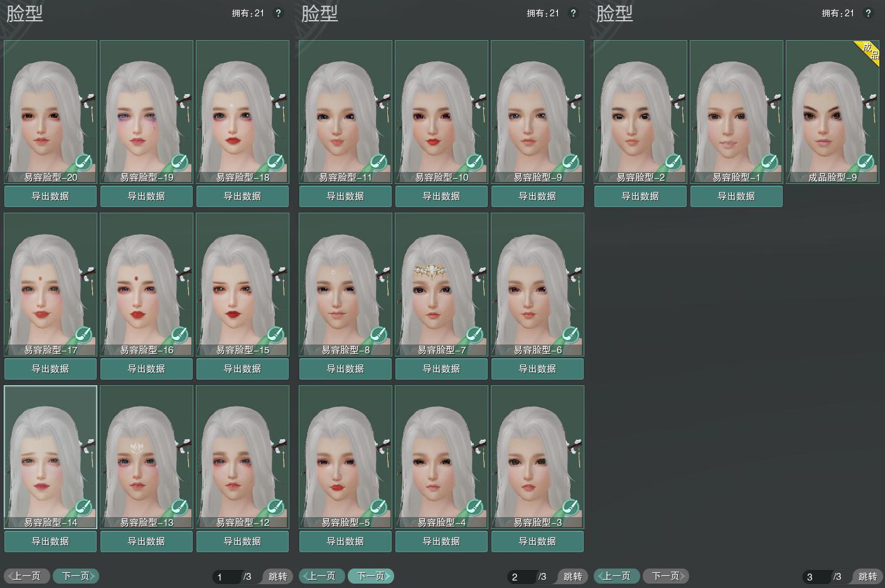The height and width of the screenshot is (588, 885).
Task: Select face thumbnail 易容脸型-18
Action: (242, 112)
